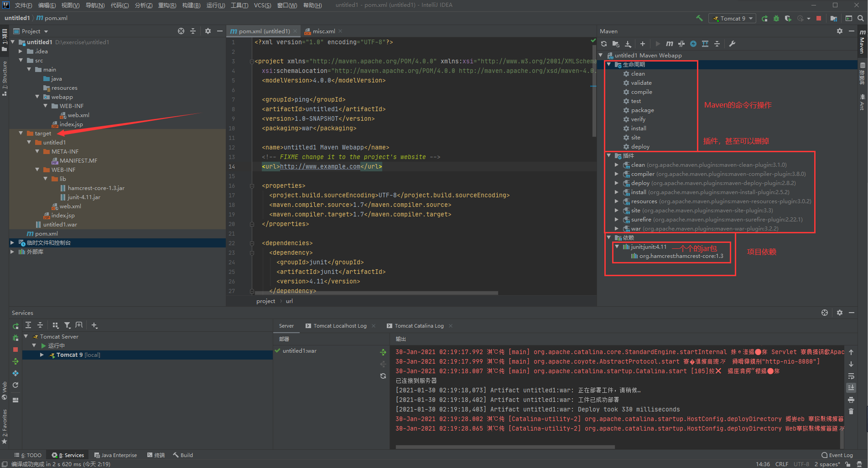The image size is (868, 468).
Task: Toggle Maven offline mode icon
Action: pos(681,44)
